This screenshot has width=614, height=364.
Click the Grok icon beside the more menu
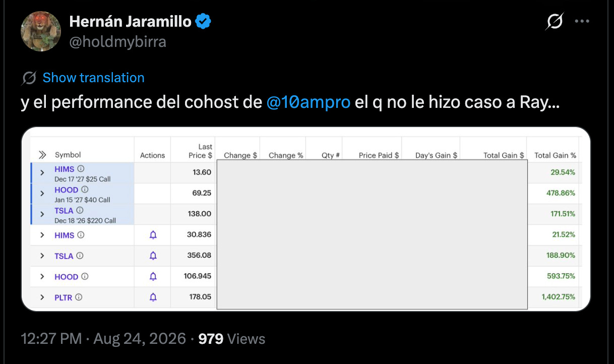pyautogui.click(x=555, y=22)
